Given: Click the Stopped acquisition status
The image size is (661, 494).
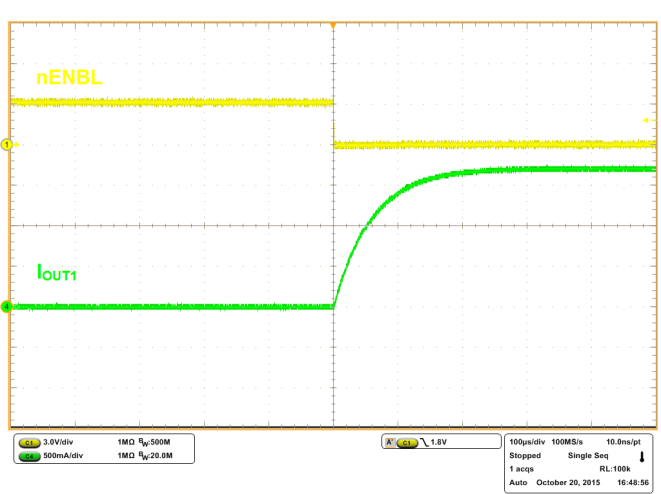Looking at the screenshot, I should (x=525, y=454).
